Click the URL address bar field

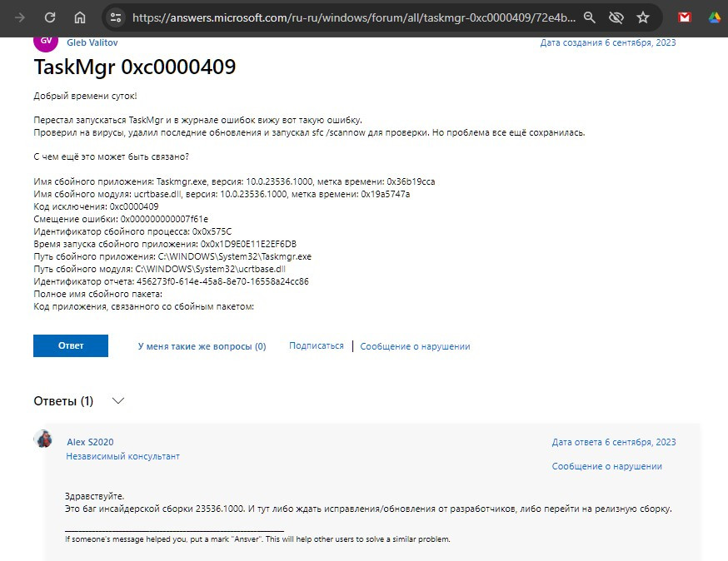click(350, 17)
